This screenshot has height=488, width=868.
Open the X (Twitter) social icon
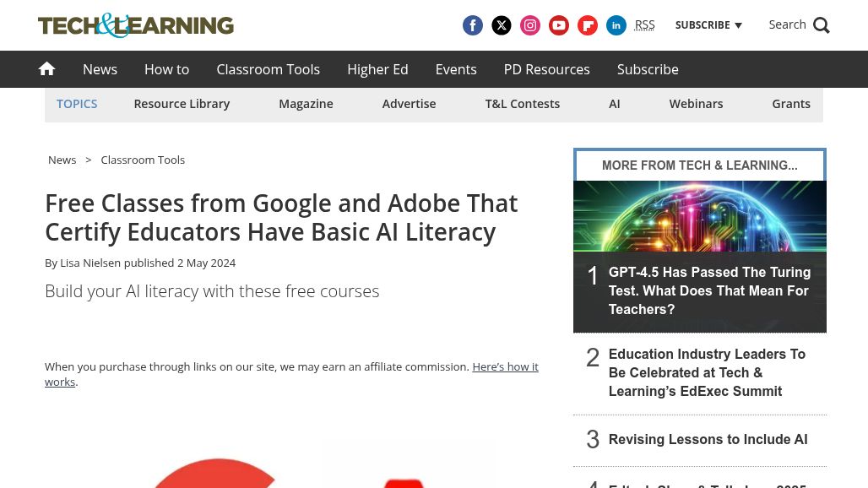[x=502, y=25]
